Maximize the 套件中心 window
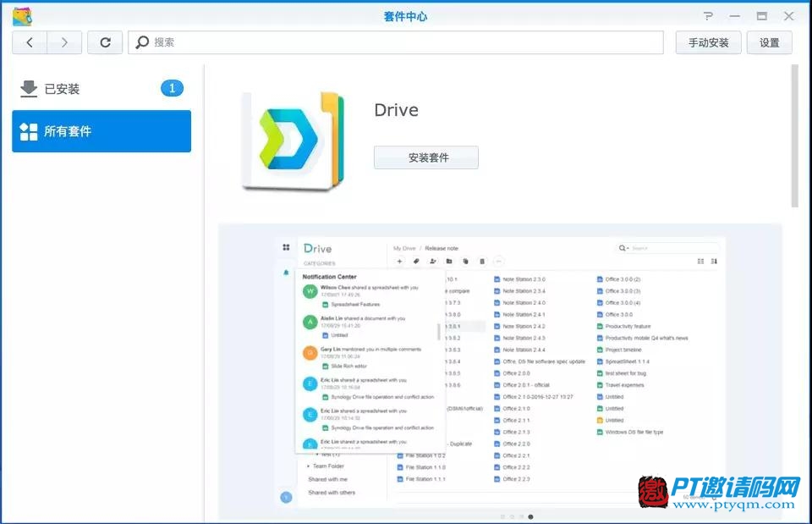This screenshot has width=812, height=524. (762, 16)
